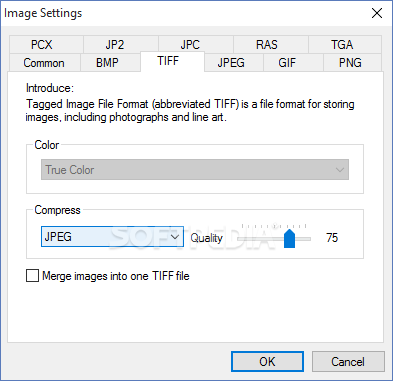Confirm settings with OK button
Viewport: 393px width, 381px height.
(267, 362)
